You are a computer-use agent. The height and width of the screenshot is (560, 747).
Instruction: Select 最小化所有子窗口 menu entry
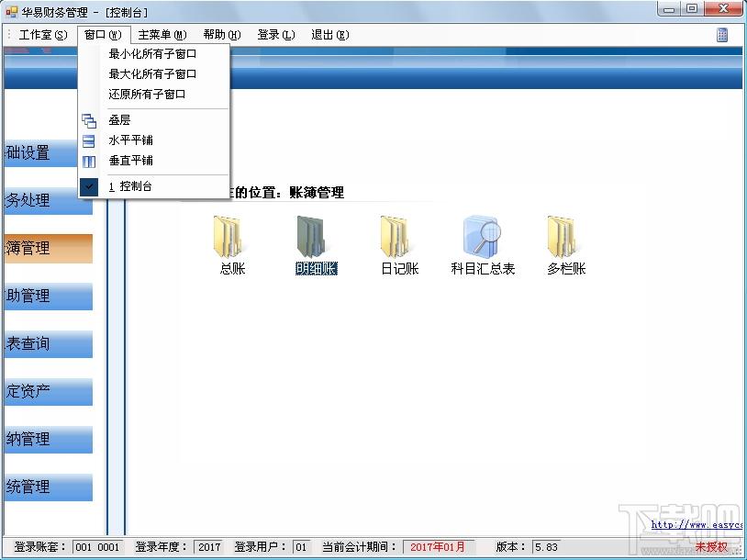click(x=153, y=54)
